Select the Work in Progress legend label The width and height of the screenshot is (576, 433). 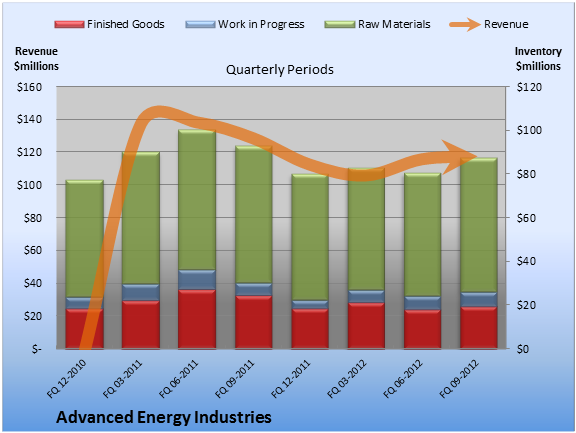click(261, 25)
